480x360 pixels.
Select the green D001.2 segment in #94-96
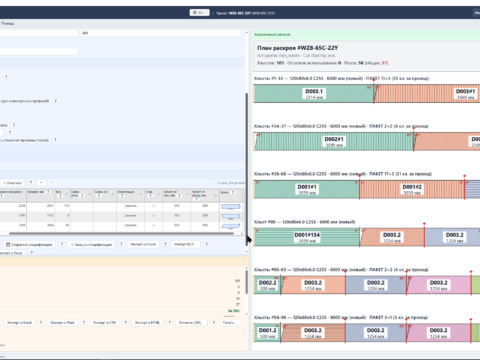[x=267, y=333]
